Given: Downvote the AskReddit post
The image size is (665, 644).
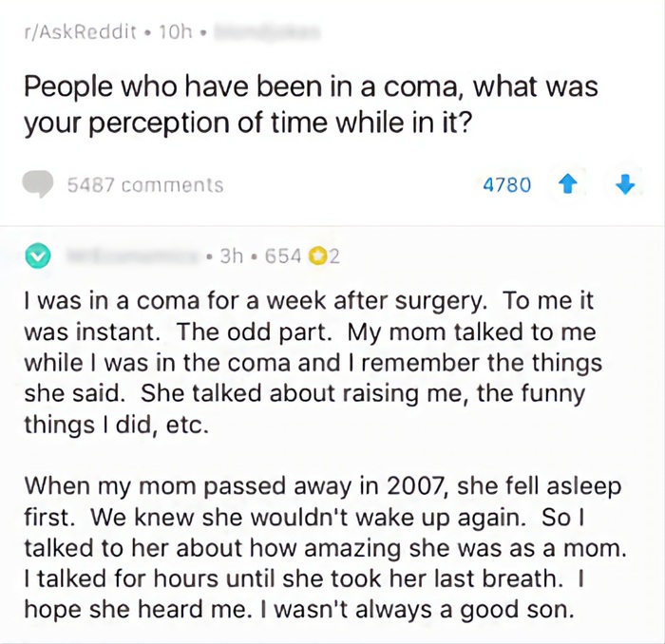Looking at the screenshot, I should (x=625, y=185).
